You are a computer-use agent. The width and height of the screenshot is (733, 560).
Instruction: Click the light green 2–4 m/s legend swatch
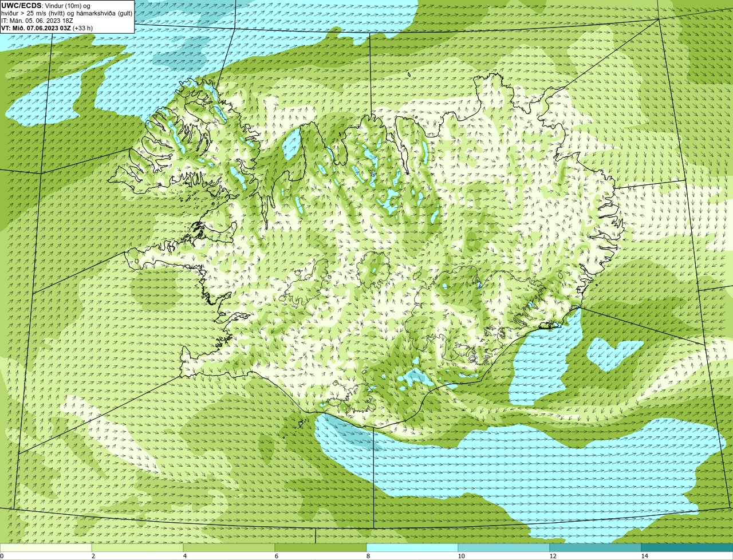click(137, 547)
